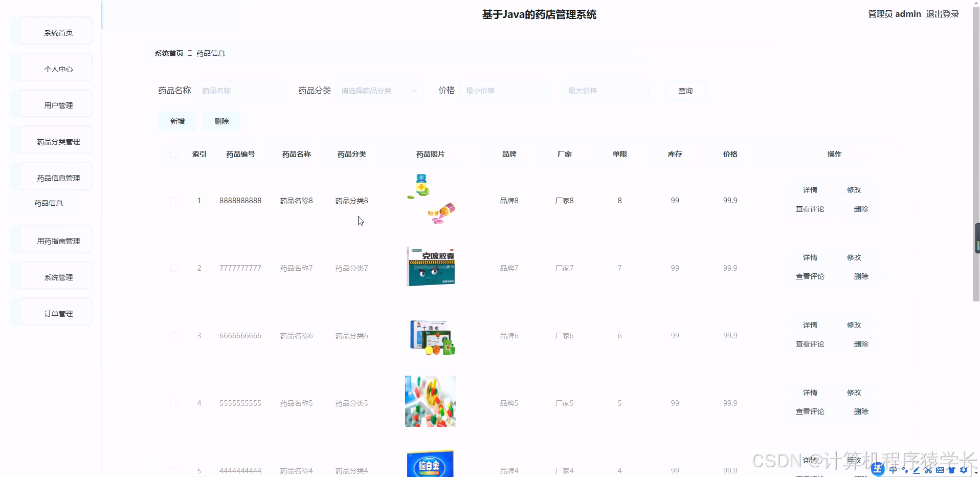Open the virtual keyboard icon on input bar
980x477 pixels.
(940, 469)
